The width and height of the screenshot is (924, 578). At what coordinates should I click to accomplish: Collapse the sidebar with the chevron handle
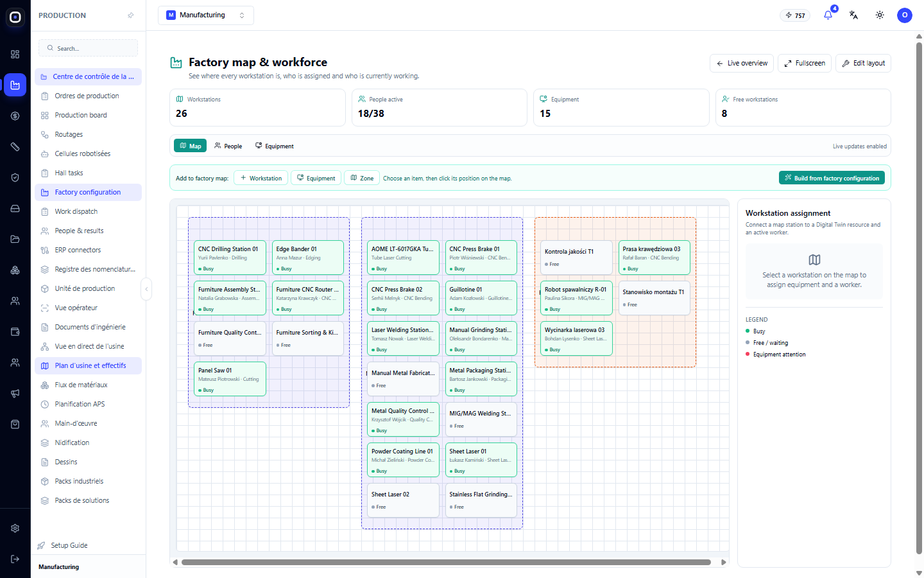(x=146, y=289)
